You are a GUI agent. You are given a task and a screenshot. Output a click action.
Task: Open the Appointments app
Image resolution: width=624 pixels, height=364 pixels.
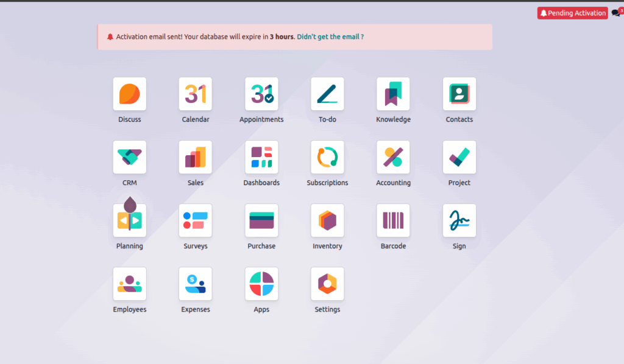pos(261,94)
